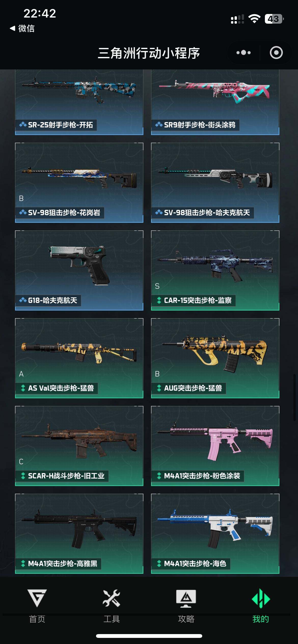Select the SR-25射手步枪-开拓 skin card
Screen dimensions: 298x644
point(79,102)
